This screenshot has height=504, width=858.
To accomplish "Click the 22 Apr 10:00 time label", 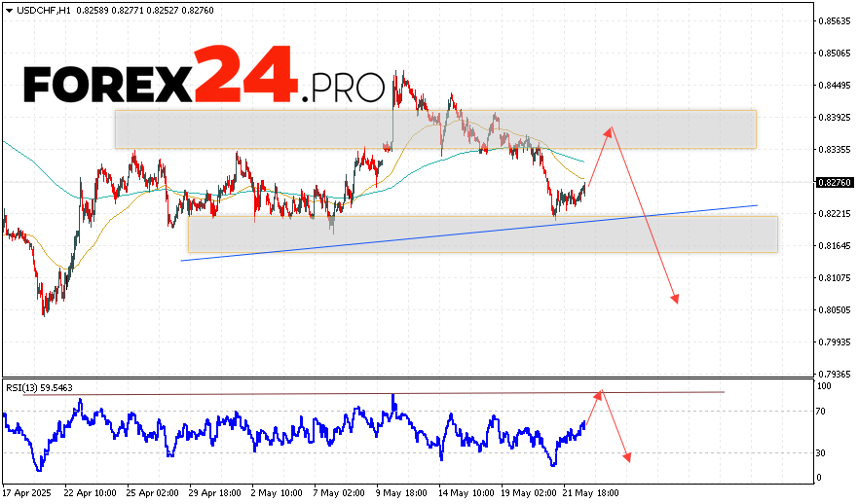I will (90, 493).
